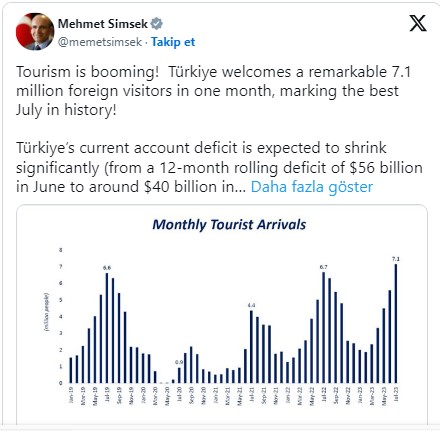Open Mehmet Simsek's profile avatar
440x431 pixels.
point(35,32)
